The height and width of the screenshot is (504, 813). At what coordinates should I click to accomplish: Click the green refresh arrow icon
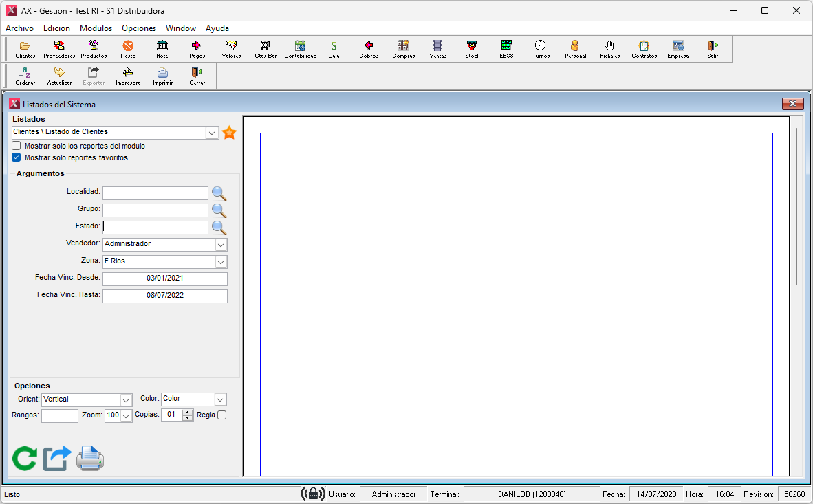pos(25,458)
